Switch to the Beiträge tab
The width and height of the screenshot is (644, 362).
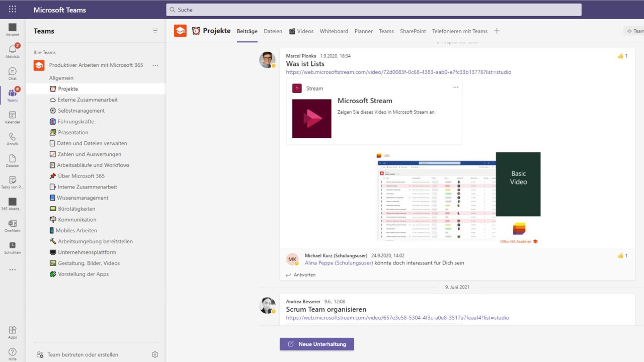[x=247, y=31]
